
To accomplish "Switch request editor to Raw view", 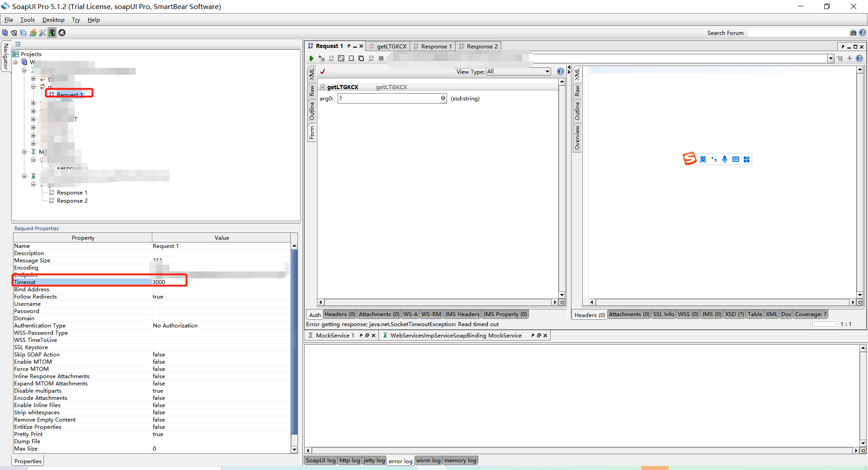I will pos(311,90).
